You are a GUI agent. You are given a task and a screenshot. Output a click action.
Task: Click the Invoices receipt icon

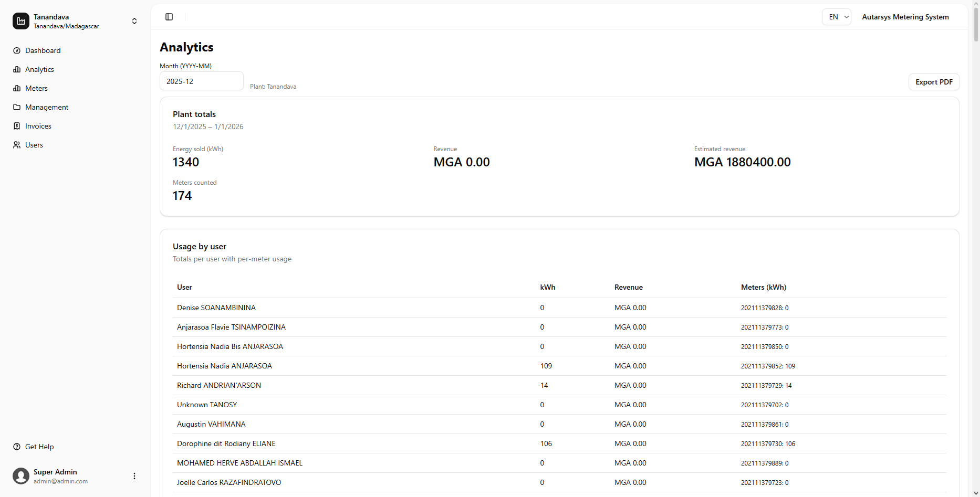point(17,126)
